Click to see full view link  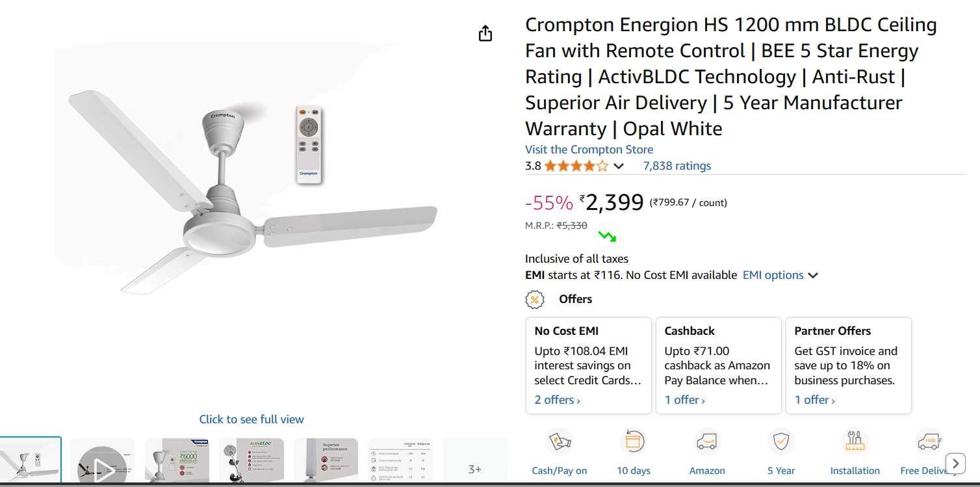[251, 419]
